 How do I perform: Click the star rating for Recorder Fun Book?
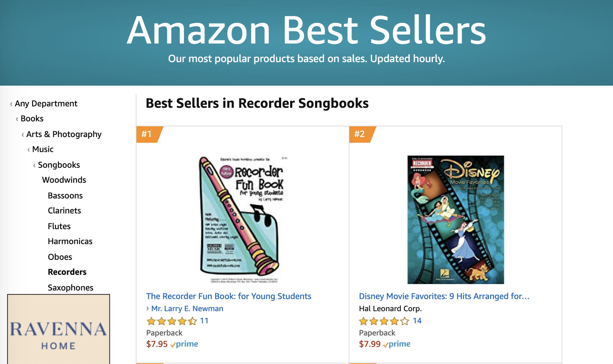[172, 321]
